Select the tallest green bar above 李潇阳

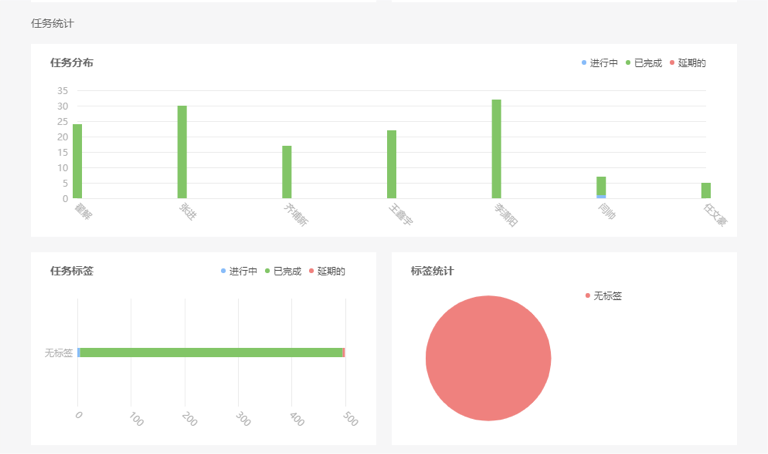click(496, 149)
